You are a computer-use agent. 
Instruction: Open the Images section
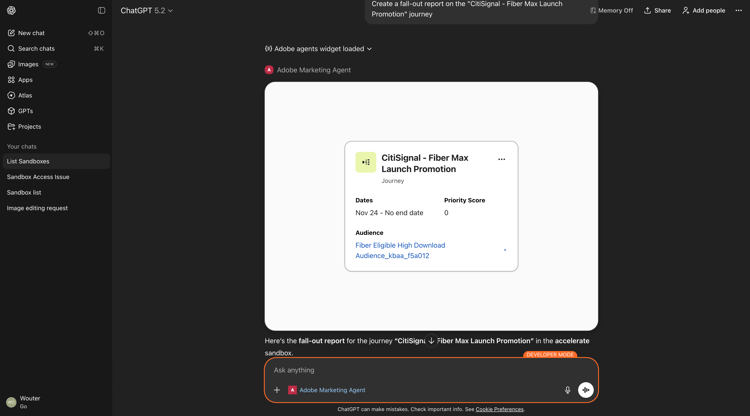tap(56, 64)
